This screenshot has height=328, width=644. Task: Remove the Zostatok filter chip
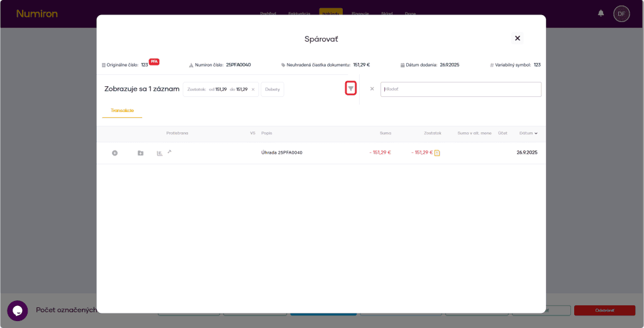(x=253, y=89)
